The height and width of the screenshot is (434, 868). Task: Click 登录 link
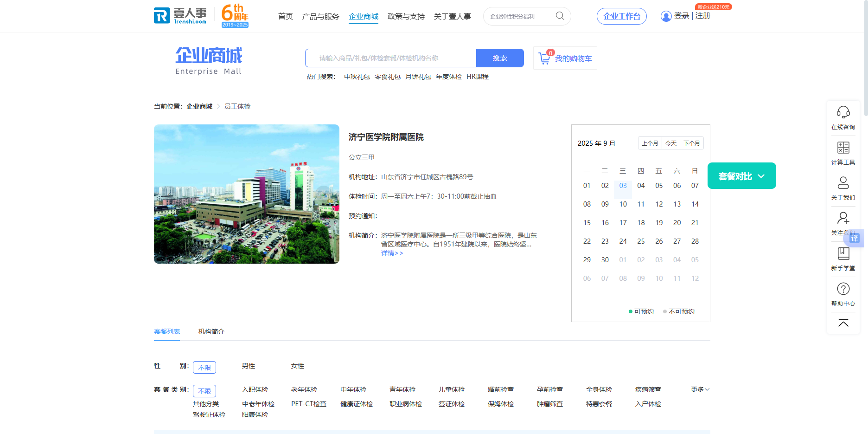coord(682,16)
